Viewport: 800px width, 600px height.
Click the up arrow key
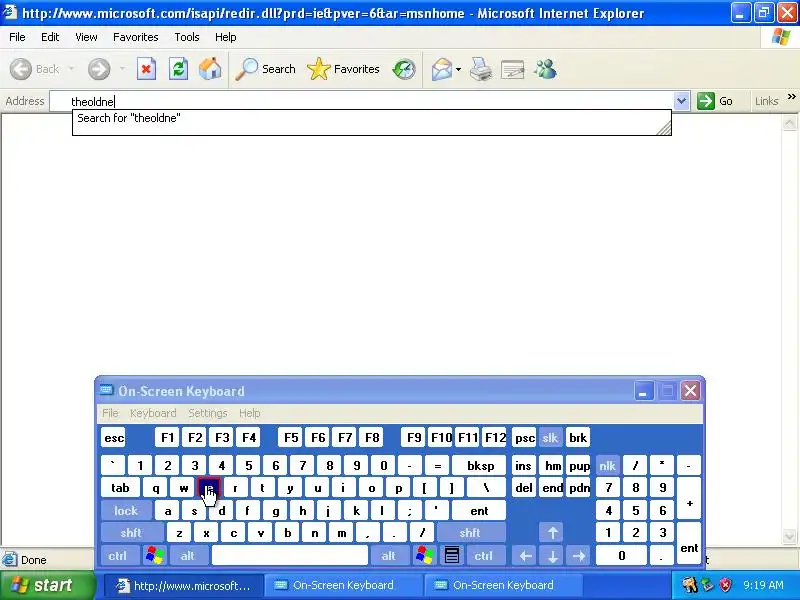[x=553, y=533]
